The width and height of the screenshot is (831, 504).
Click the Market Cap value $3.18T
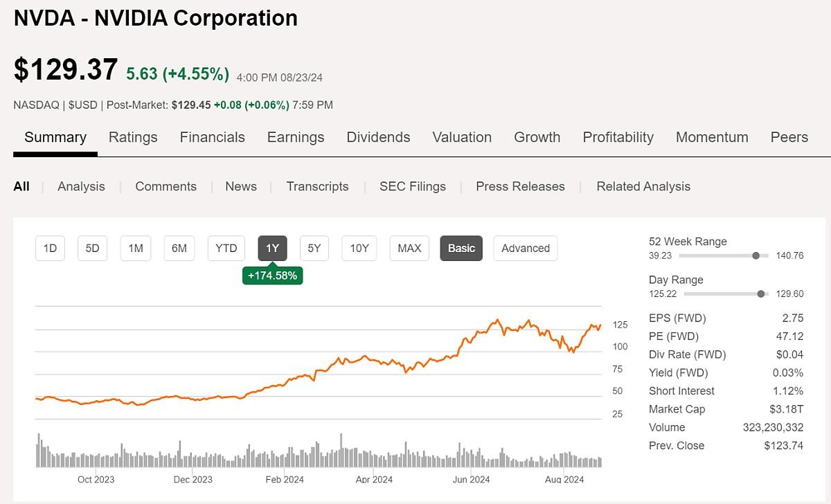point(787,409)
